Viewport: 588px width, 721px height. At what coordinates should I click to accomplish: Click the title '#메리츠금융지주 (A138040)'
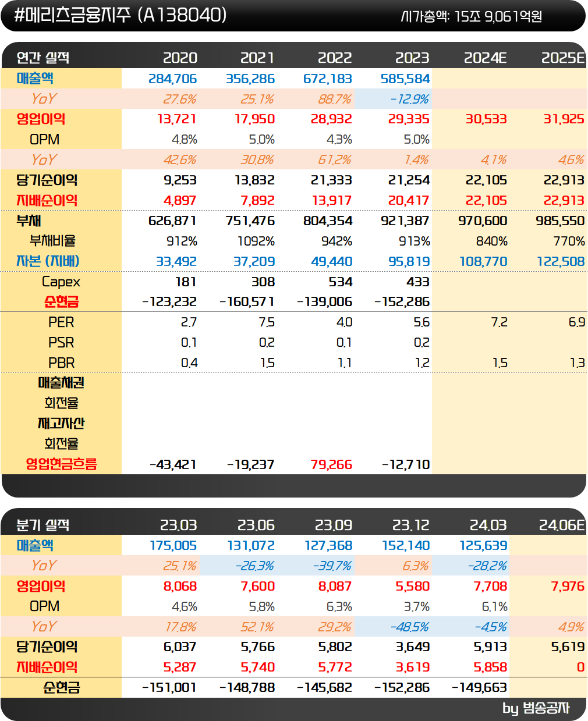[x=120, y=15]
